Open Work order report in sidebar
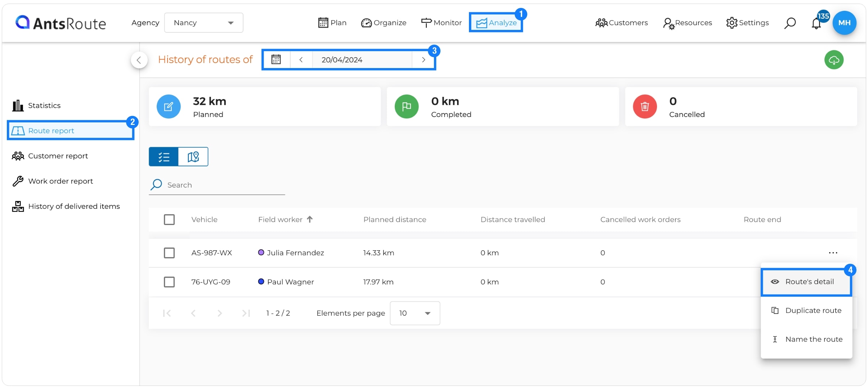This screenshot has height=391, width=868. (53, 181)
